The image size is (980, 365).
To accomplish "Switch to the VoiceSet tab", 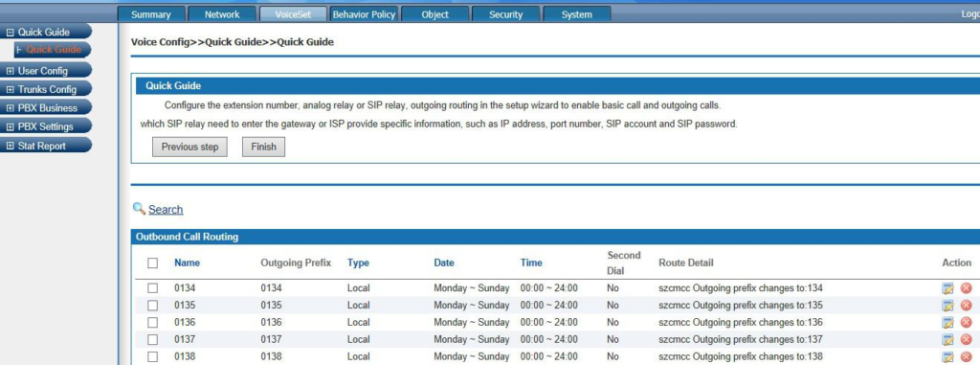I will click(x=293, y=14).
